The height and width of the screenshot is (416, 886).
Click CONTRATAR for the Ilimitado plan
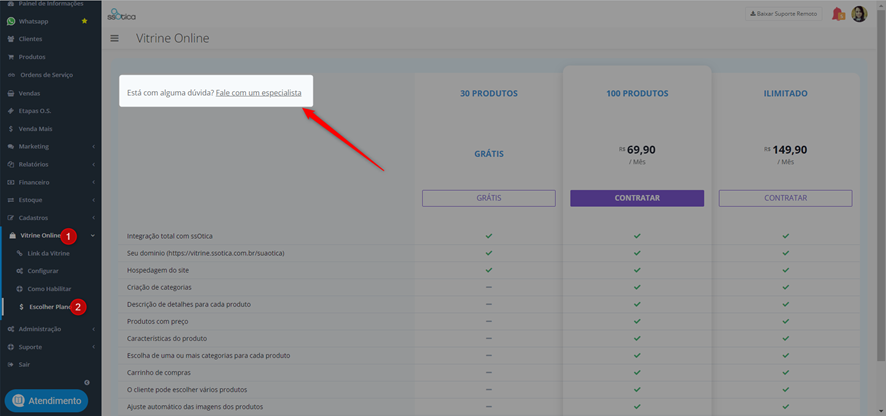pos(785,198)
